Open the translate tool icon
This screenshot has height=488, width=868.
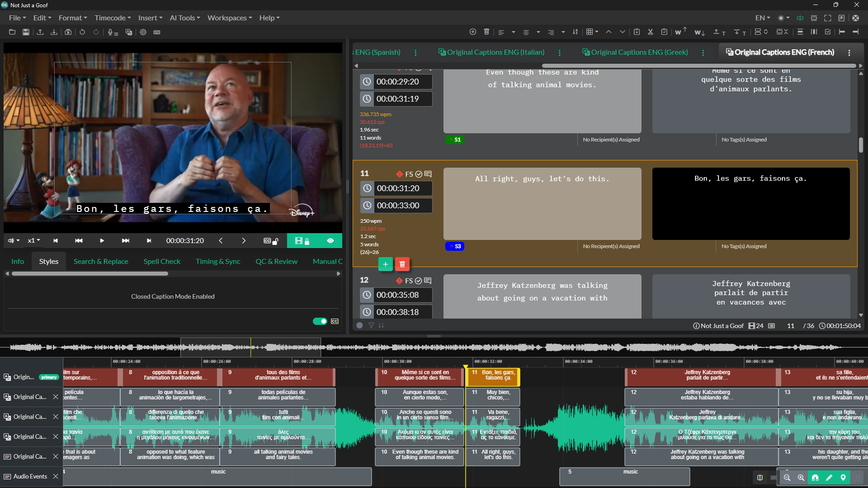point(129,32)
